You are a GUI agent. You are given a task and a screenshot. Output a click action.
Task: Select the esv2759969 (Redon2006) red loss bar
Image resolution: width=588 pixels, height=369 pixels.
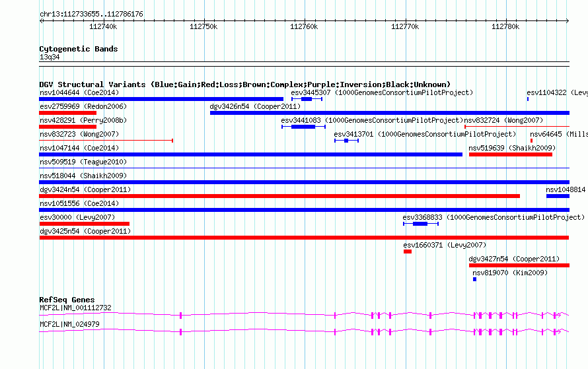point(68,113)
